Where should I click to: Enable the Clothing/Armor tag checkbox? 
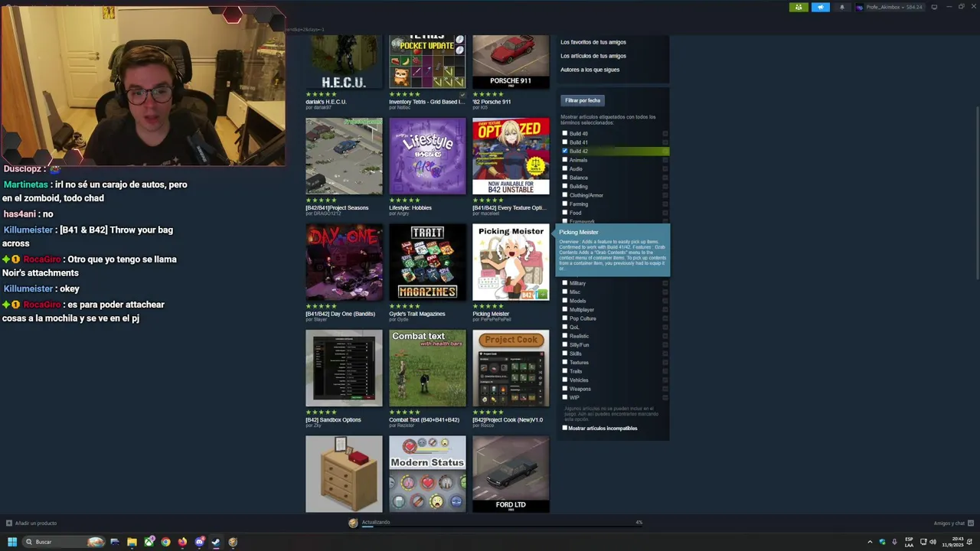[x=565, y=195]
